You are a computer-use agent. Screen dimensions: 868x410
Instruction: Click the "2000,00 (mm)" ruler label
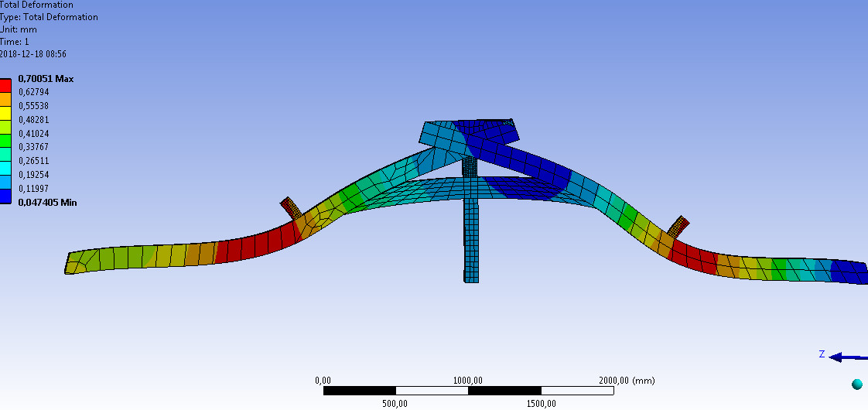pyautogui.click(x=627, y=380)
